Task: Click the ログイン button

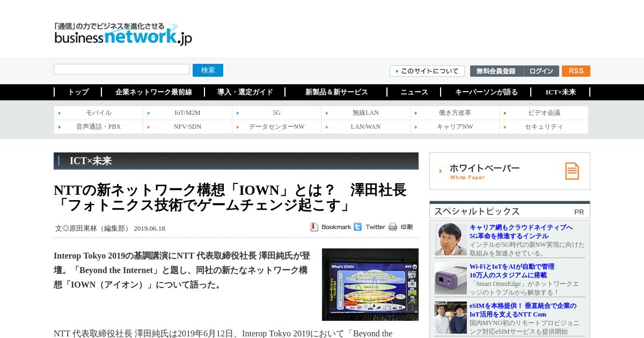Action: click(541, 71)
